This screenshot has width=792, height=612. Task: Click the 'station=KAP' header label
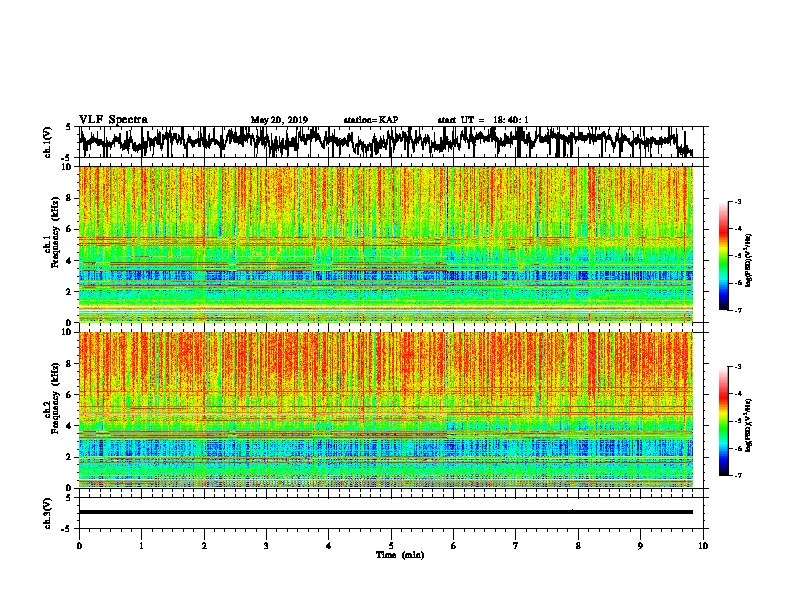[371, 120]
